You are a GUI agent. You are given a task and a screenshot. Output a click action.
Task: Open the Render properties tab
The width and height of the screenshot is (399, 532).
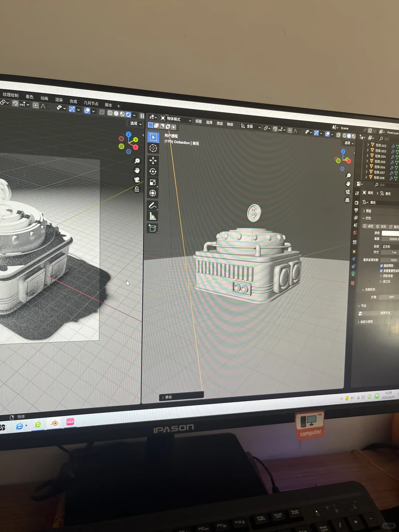coord(357,203)
